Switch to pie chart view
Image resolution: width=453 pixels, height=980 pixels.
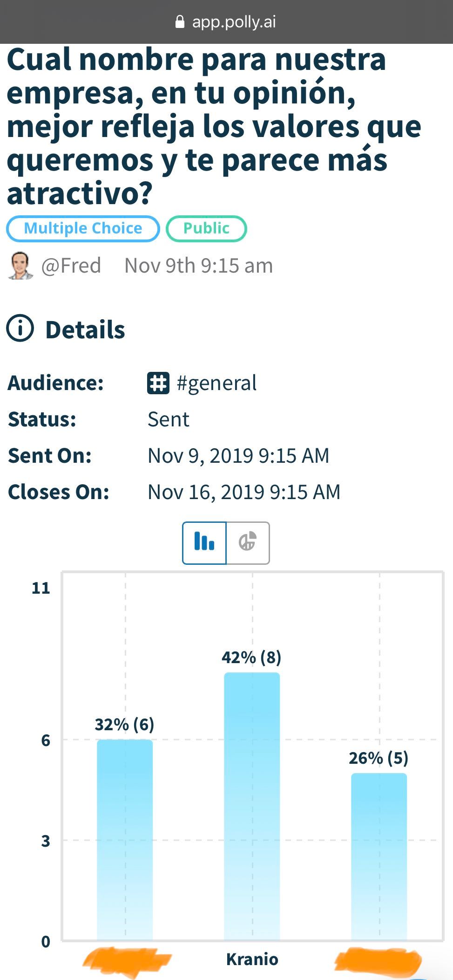point(248,543)
